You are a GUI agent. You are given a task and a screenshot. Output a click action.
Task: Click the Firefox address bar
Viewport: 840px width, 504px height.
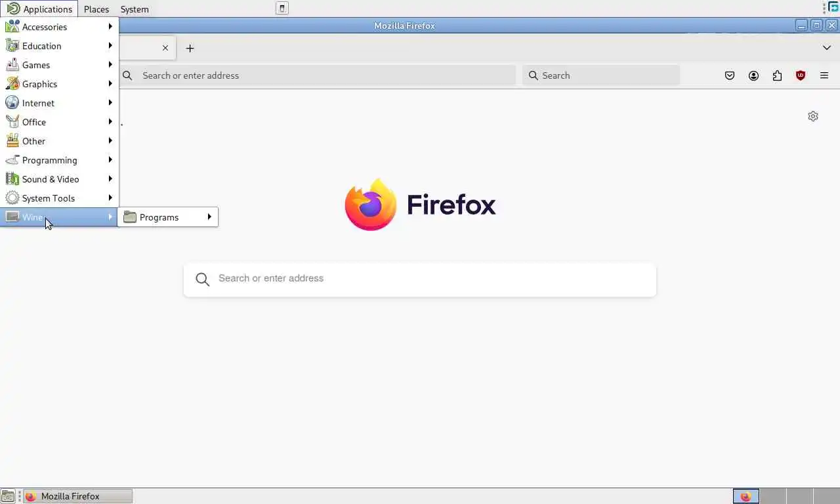pyautogui.click(x=317, y=75)
